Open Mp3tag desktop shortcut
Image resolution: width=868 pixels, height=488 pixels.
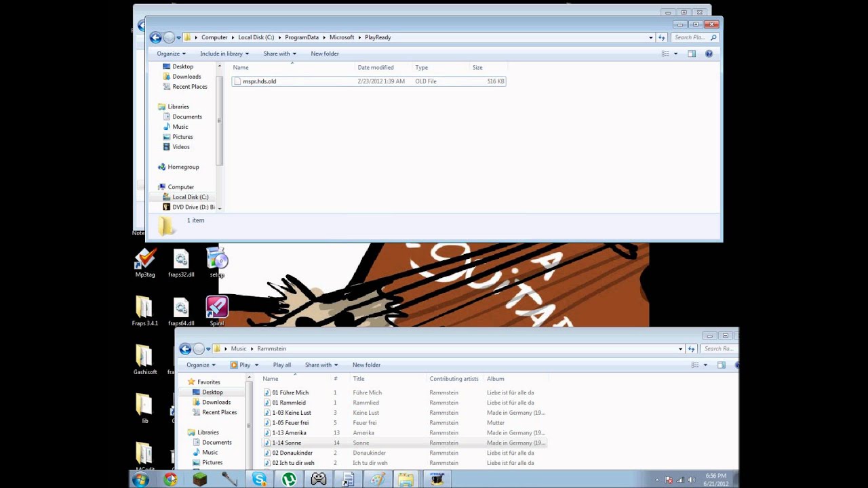coord(145,263)
